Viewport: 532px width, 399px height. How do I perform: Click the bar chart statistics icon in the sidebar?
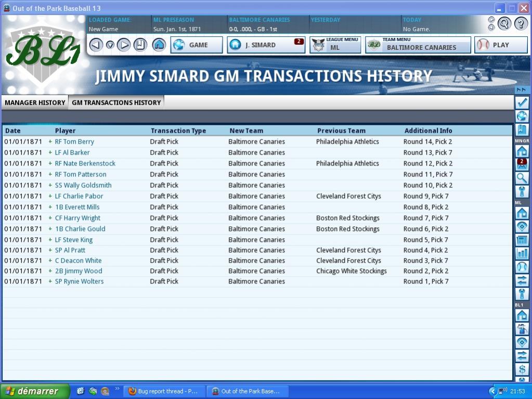522,253
